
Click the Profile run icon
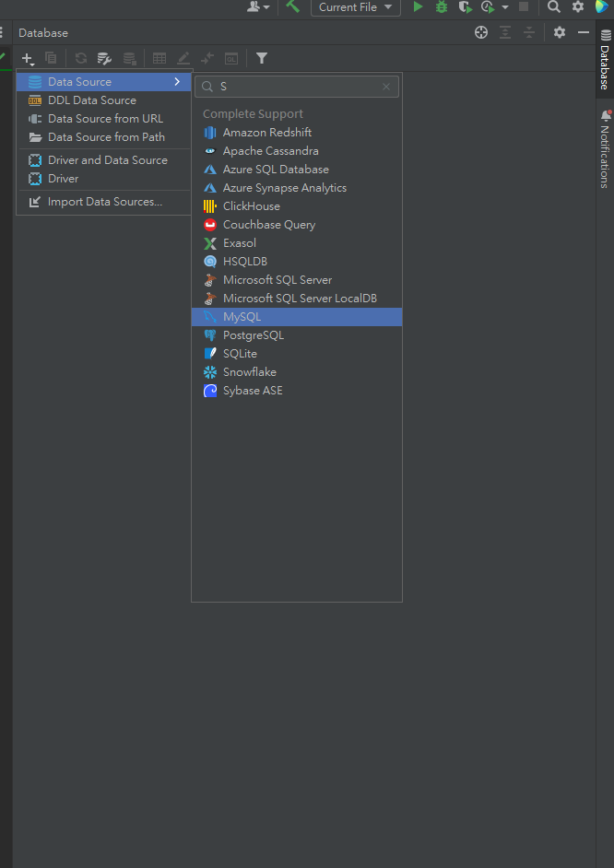click(x=488, y=6)
